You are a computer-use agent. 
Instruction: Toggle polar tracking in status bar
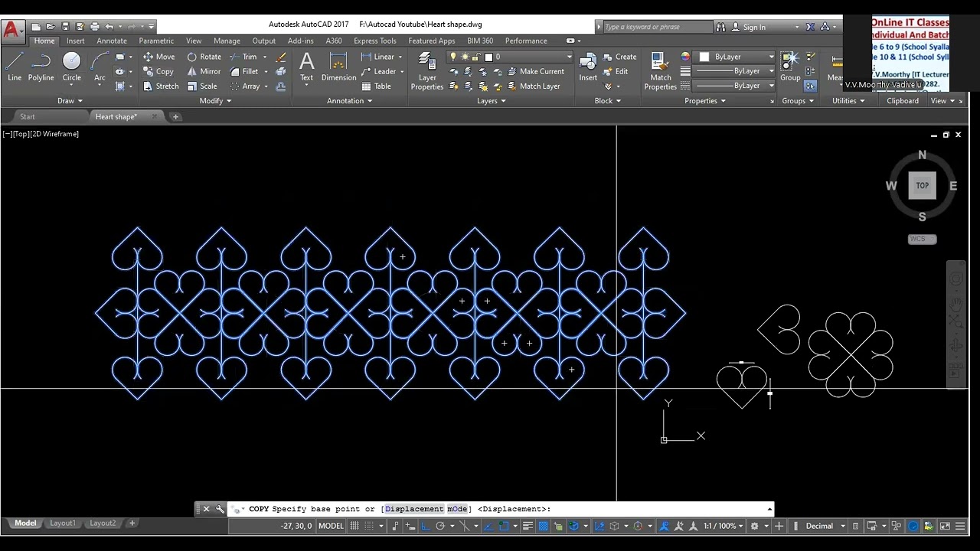click(x=440, y=526)
